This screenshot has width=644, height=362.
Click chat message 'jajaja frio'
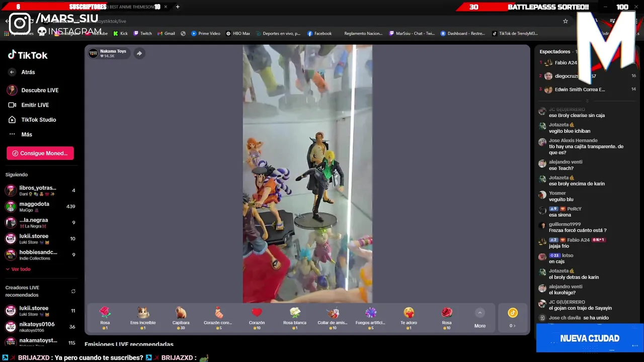559,246
